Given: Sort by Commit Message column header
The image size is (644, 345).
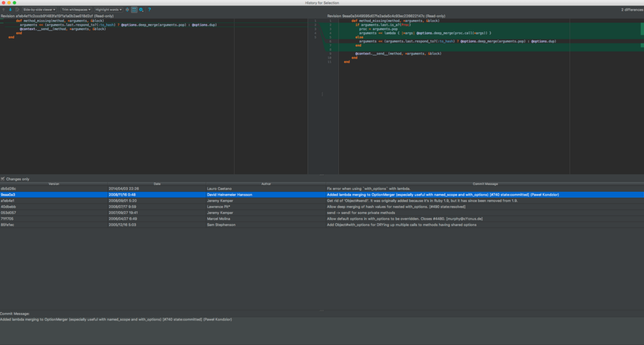Looking at the screenshot, I should tap(485, 184).
